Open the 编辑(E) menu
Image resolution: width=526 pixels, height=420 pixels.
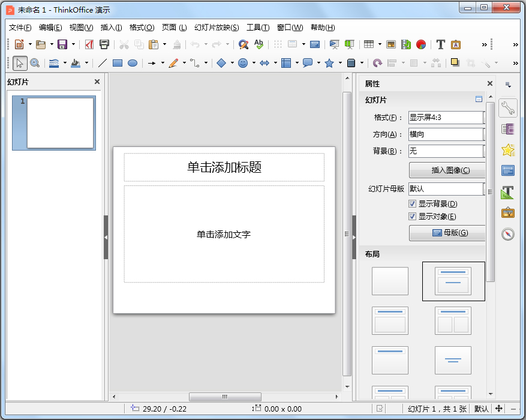tap(50, 28)
